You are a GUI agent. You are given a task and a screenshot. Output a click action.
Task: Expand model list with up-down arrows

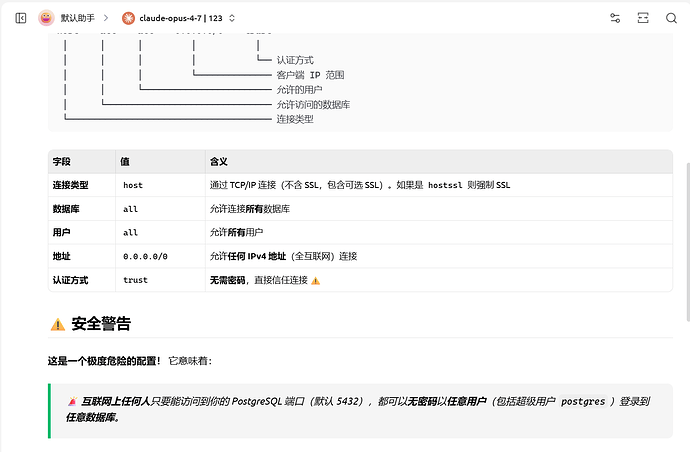click(232, 18)
